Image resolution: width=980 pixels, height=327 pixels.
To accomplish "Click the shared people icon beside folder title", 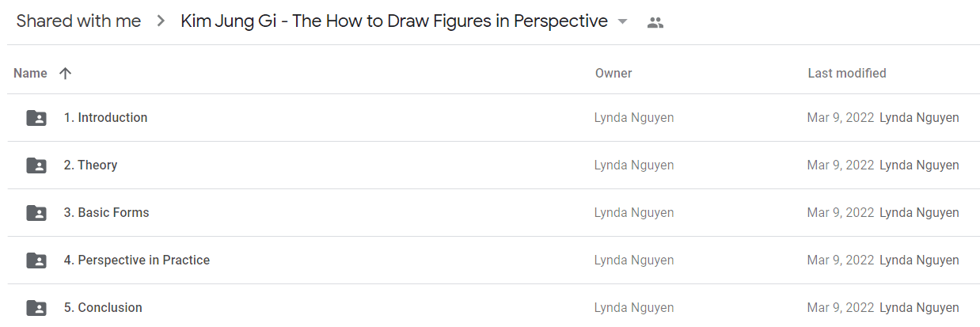I will pos(655,22).
